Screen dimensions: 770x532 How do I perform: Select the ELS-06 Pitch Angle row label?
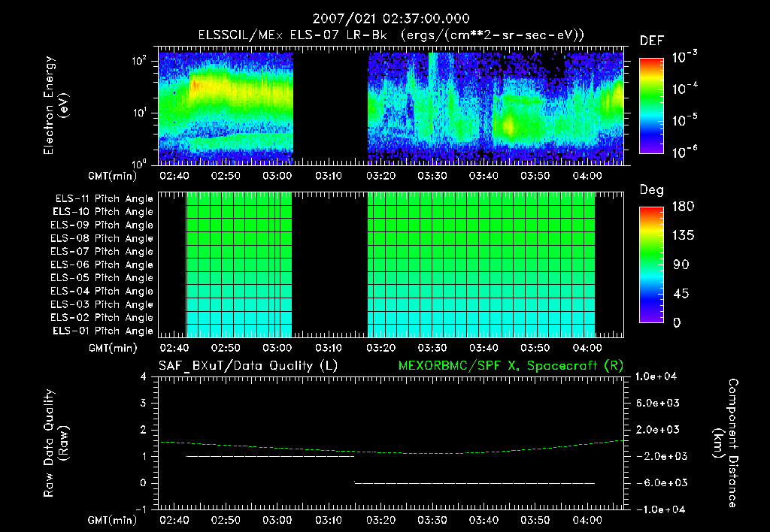coord(102,264)
